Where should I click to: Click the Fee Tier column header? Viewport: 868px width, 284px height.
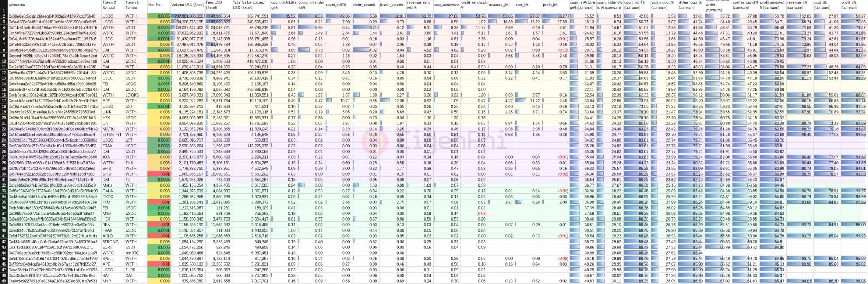coord(159,5)
